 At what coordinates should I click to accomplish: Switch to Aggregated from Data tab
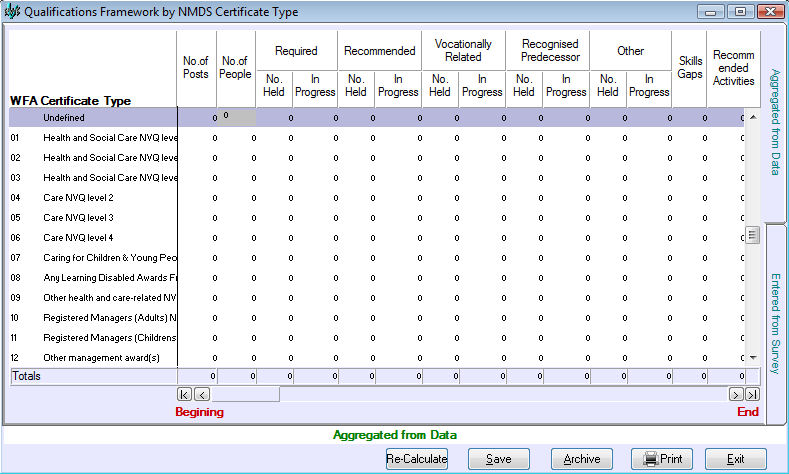pos(775,123)
